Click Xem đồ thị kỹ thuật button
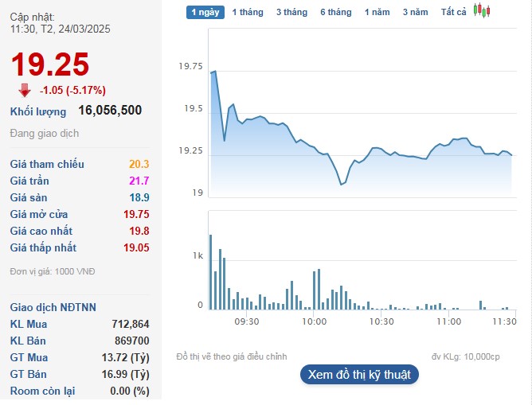 [359, 374]
